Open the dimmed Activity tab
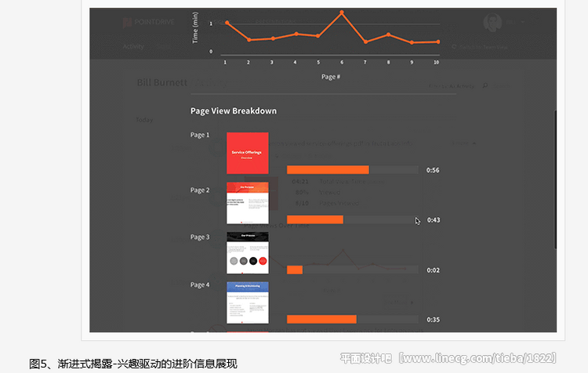 (133, 46)
